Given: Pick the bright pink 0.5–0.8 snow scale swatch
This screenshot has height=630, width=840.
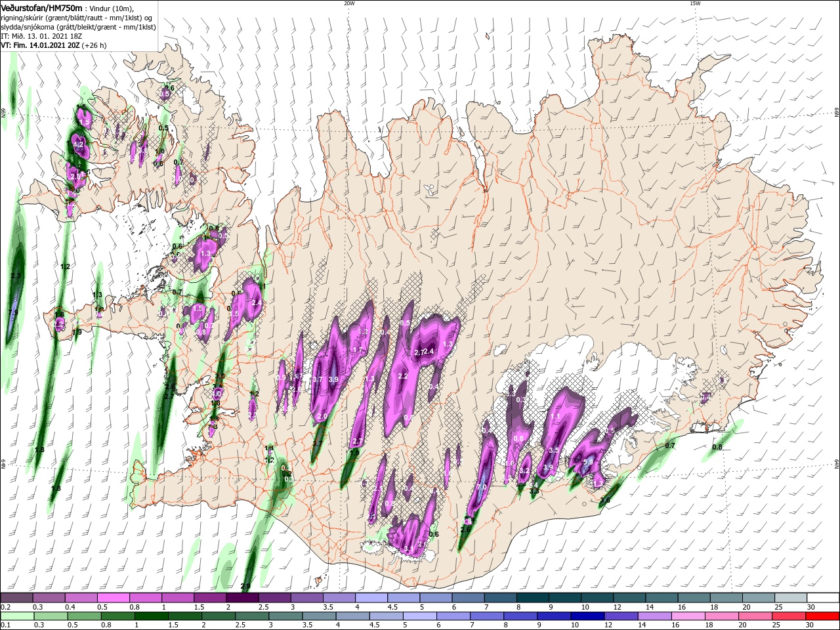Looking at the screenshot, I should pyautogui.click(x=114, y=598).
